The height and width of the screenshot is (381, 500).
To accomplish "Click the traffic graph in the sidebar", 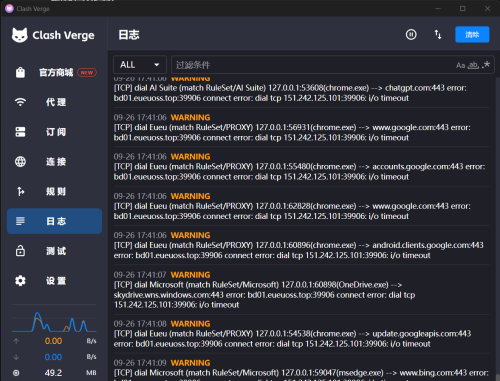I will (54, 322).
